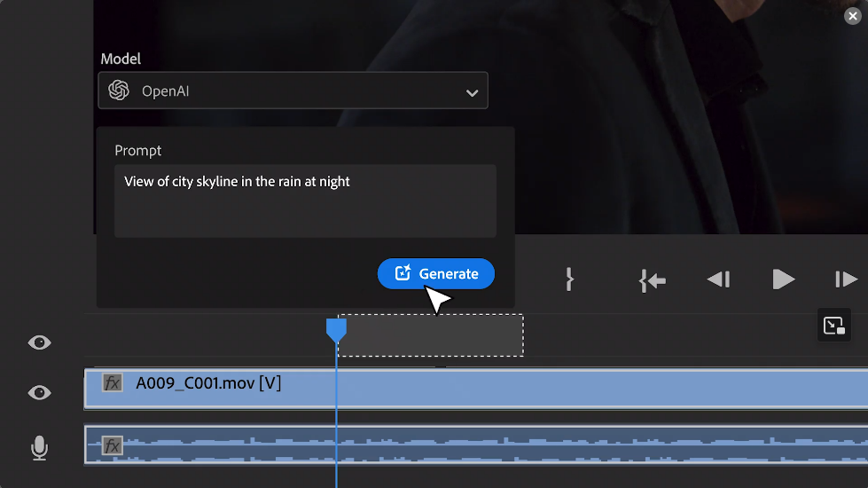The height and width of the screenshot is (488, 868).
Task: Click the blue playhead marker
Action: pyautogui.click(x=336, y=329)
